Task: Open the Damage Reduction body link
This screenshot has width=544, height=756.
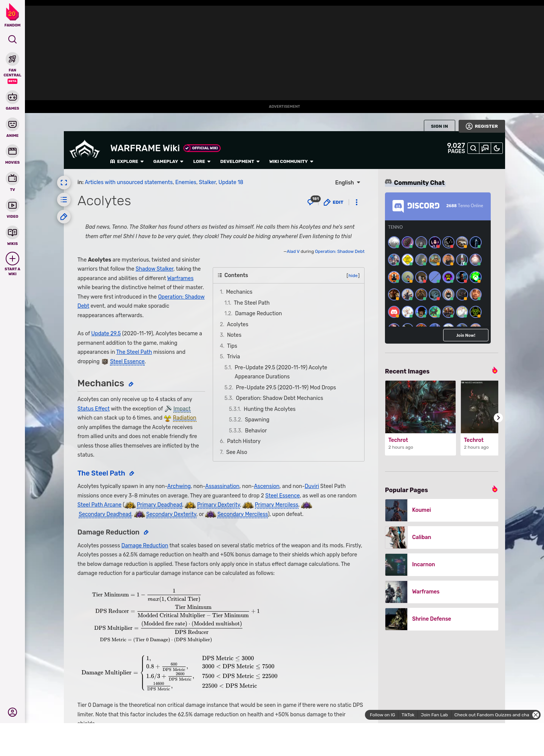Action: coord(145,545)
